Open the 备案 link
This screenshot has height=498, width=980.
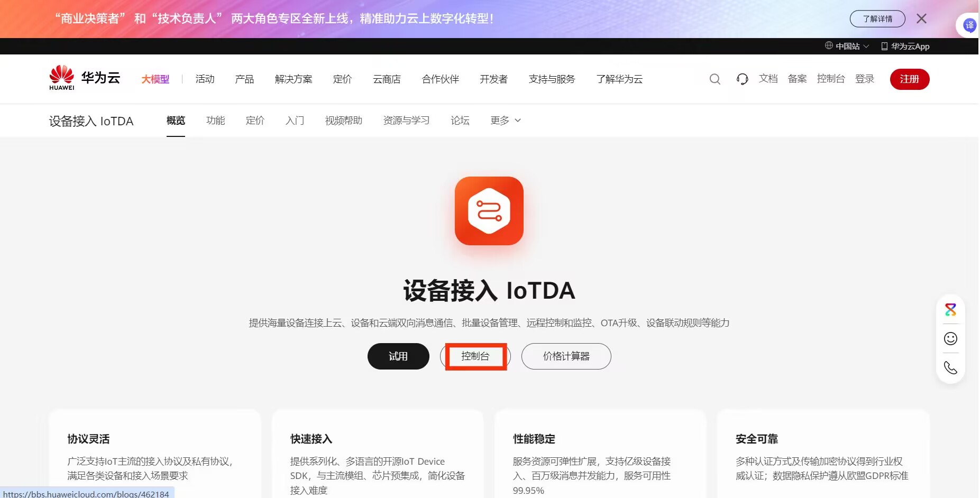coord(797,79)
